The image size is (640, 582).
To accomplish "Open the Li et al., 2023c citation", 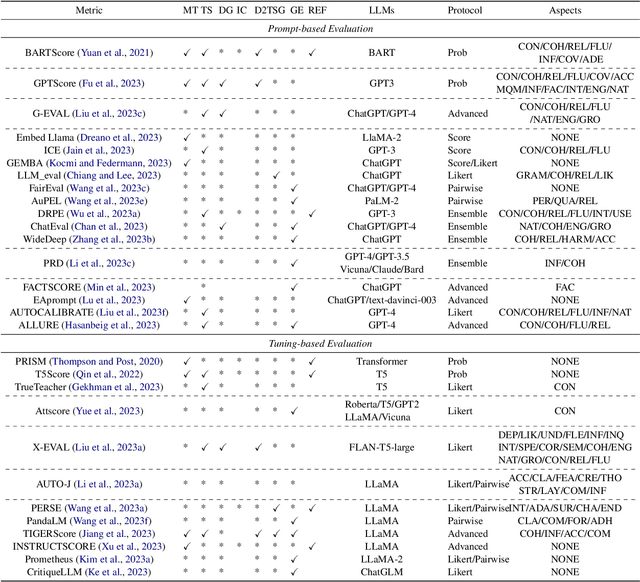I will (100, 263).
